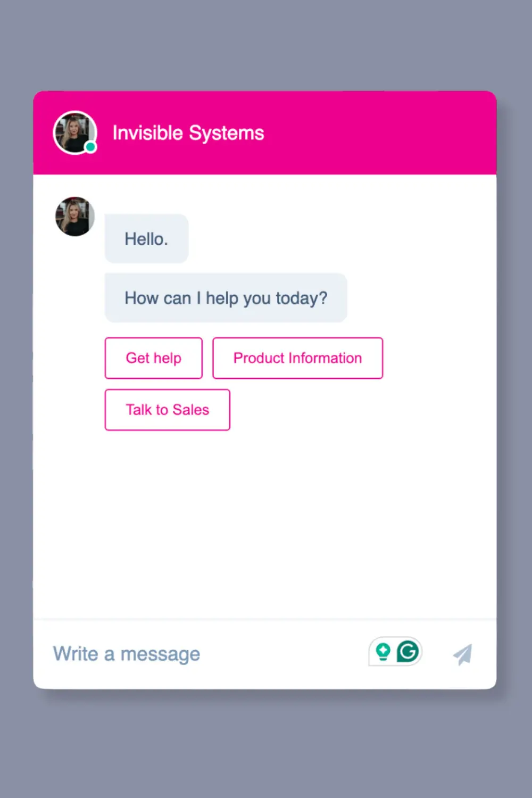This screenshot has width=532, height=798.
Task: Click the Hello. message bubble
Action: click(147, 239)
